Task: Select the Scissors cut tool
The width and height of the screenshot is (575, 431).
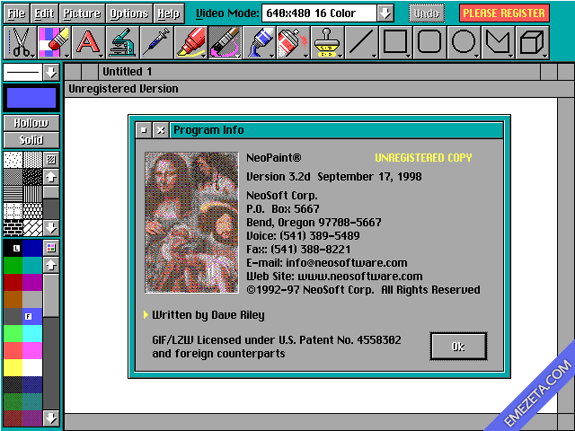Action: coord(21,43)
